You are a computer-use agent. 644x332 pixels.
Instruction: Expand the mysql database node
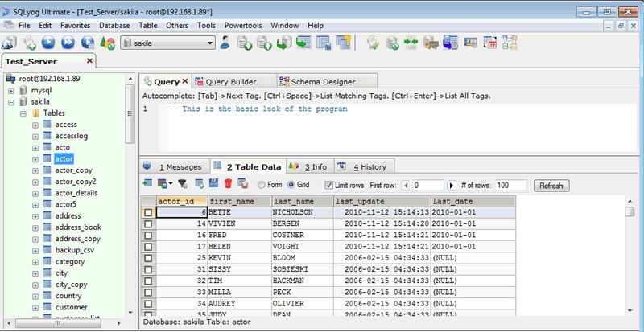[11, 91]
